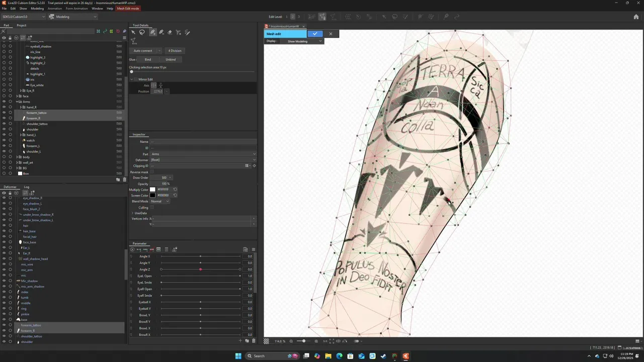Screen dimensions: 644x362
Task: Click the Multiply Color white swatch
Action: pyautogui.click(x=152, y=190)
